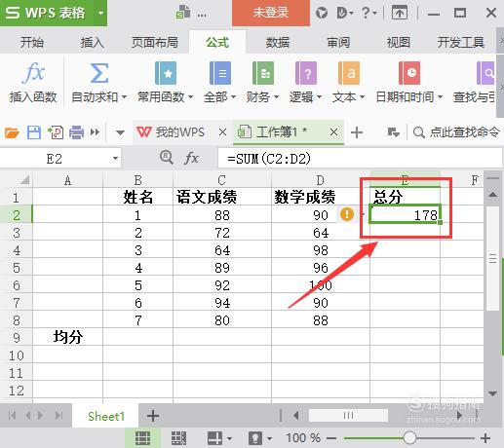Viewport: 504px width, 448px height.
Task: Click the save floppy disk icon
Action: pos(34,132)
